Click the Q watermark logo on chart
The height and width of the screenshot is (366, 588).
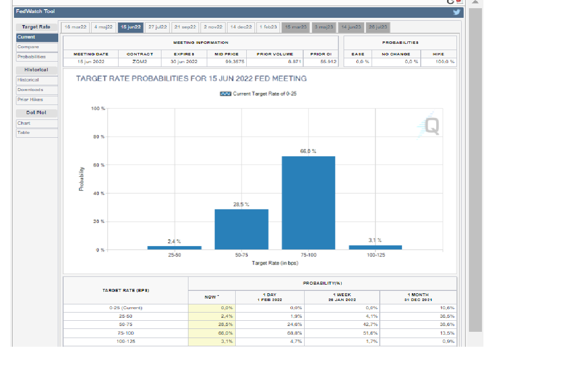tap(429, 126)
